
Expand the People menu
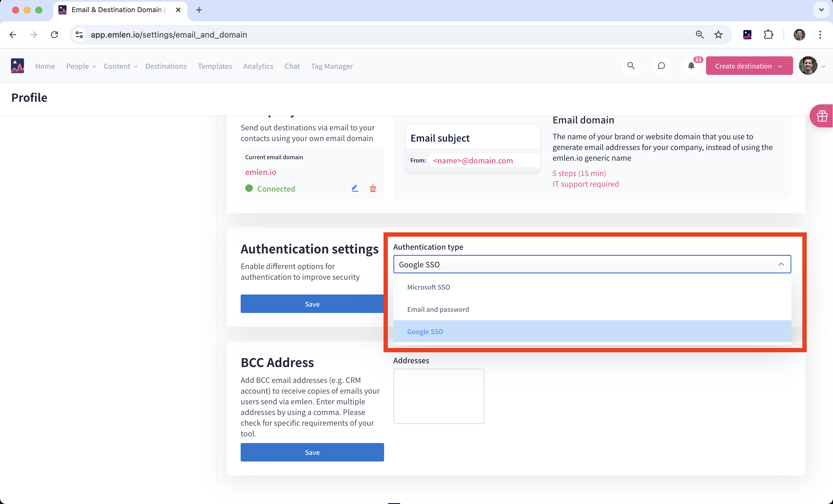pyautogui.click(x=81, y=66)
